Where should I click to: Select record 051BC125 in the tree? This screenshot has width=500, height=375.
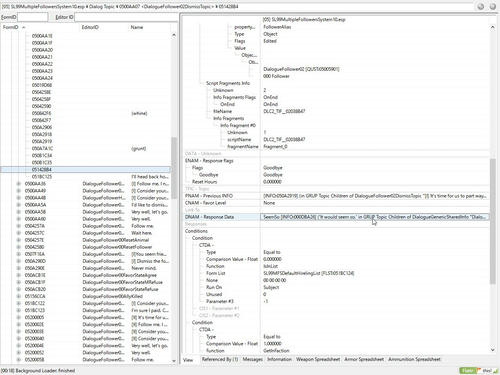[42, 177]
